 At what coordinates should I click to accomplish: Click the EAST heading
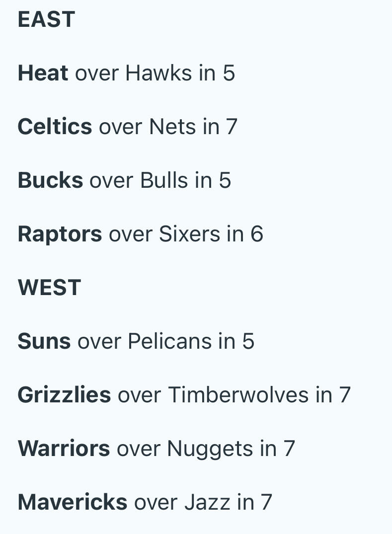[x=46, y=19]
